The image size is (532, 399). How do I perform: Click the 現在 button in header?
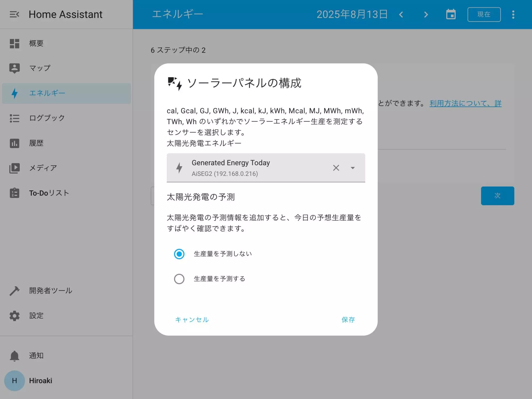coord(484,14)
